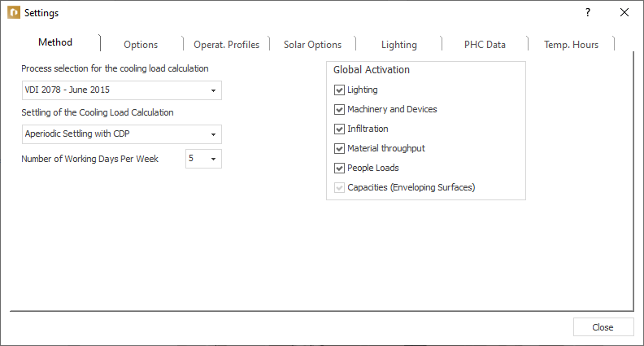Viewport: 644px width, 346px height.
Task: Click the Close button
Action: [603, 327]
